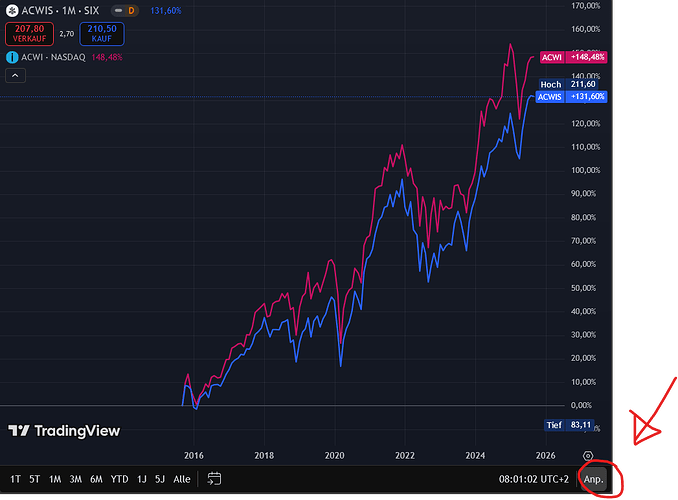The image size is (678, 500).
Task: Select the 5T time range
Action: click(x=35, y=479)
